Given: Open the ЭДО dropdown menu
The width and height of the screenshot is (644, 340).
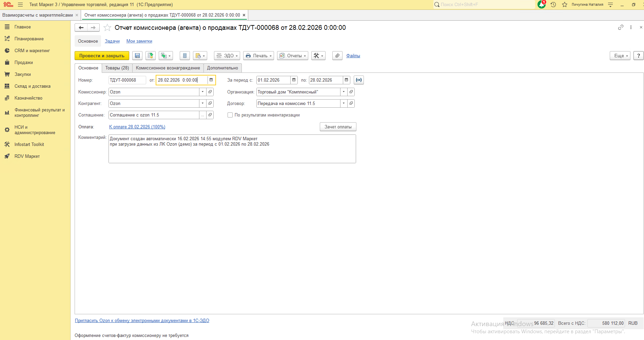Looking at the screenshot, I should pos(227,56).
